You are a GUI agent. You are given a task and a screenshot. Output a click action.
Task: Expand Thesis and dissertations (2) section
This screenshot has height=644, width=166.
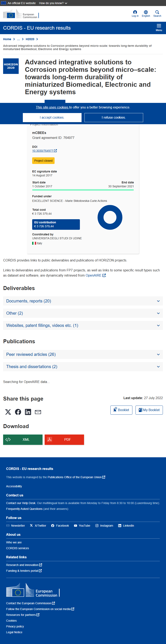click(x=83, y=367)
